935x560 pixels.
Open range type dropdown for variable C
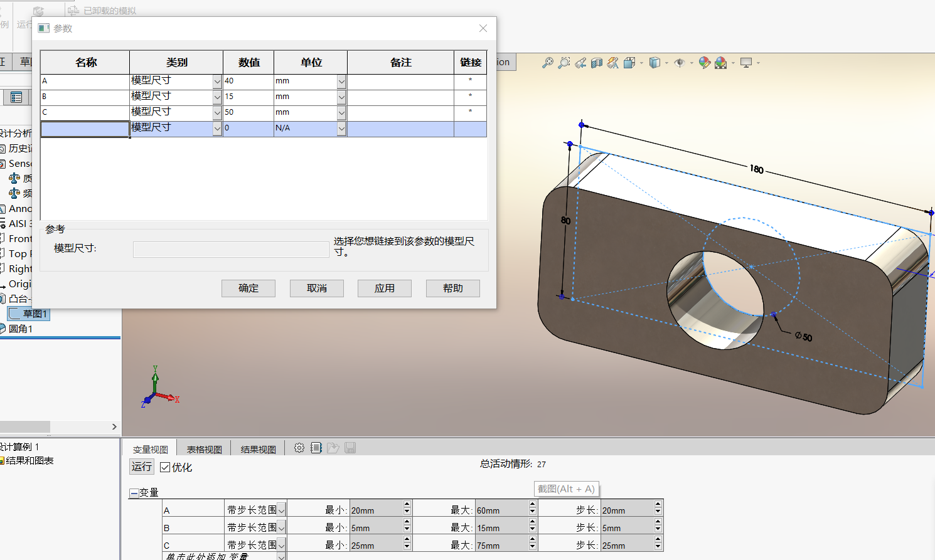282,545
